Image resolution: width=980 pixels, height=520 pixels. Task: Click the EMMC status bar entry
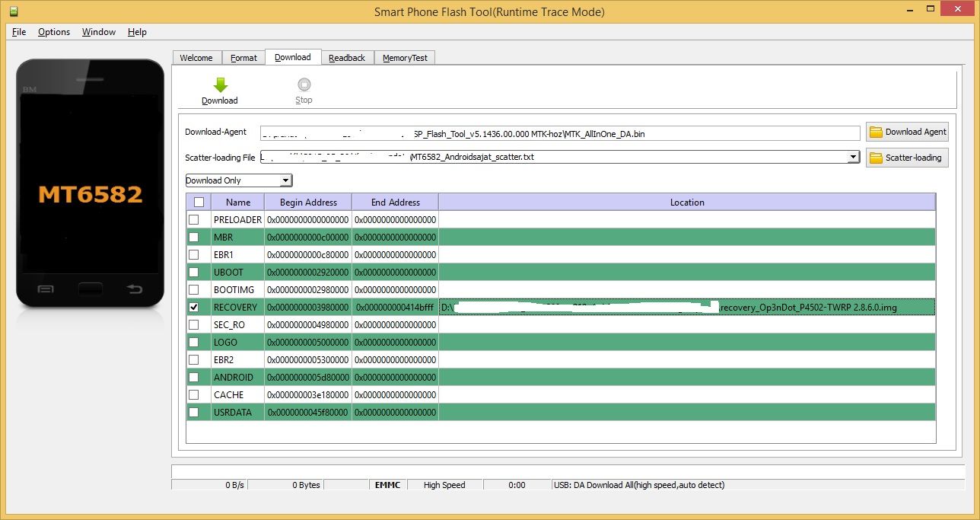388,485
